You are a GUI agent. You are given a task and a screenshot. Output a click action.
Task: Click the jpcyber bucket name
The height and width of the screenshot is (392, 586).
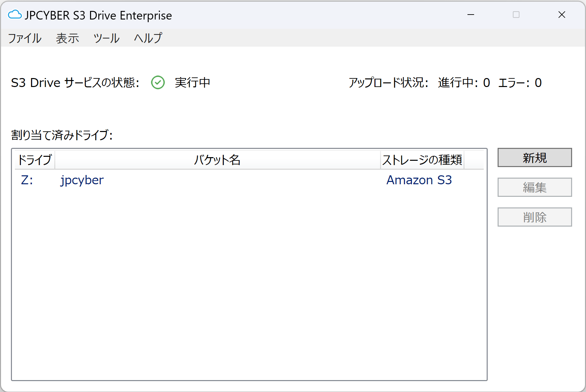click(81, 180)
